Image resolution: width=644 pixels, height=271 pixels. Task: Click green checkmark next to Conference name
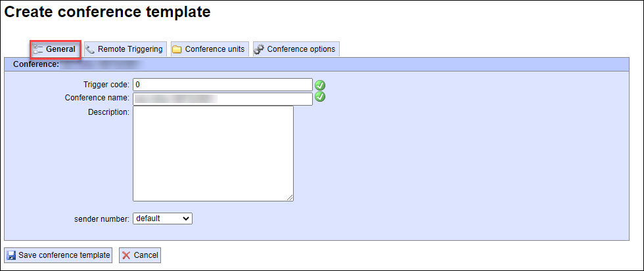(x=320, y=96)
